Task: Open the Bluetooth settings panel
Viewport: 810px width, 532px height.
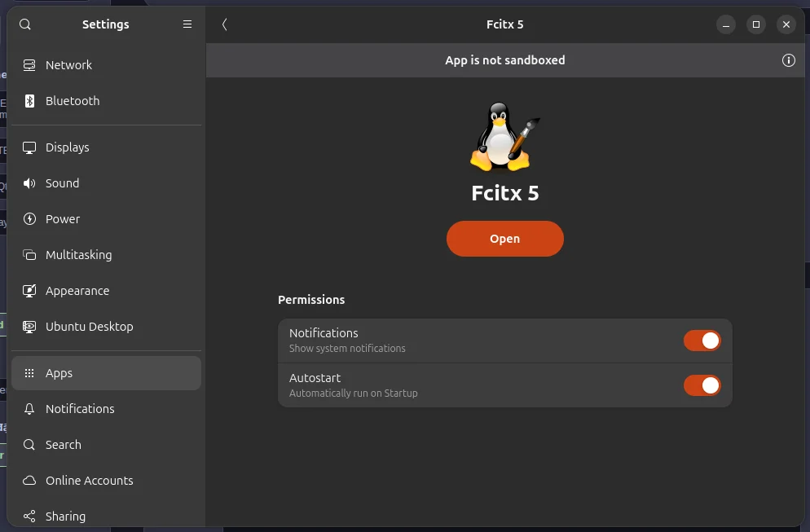Action: [107, 101]
